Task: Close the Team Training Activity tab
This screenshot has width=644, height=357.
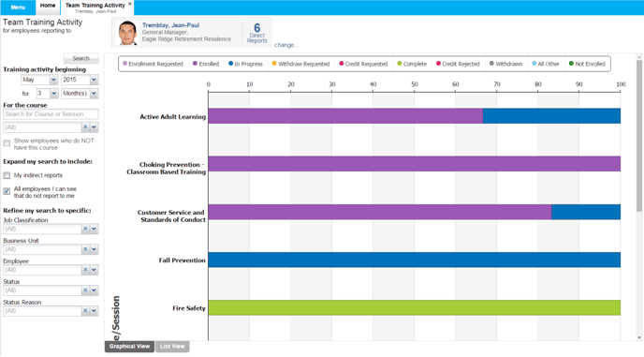Action: tap(130, 4)
